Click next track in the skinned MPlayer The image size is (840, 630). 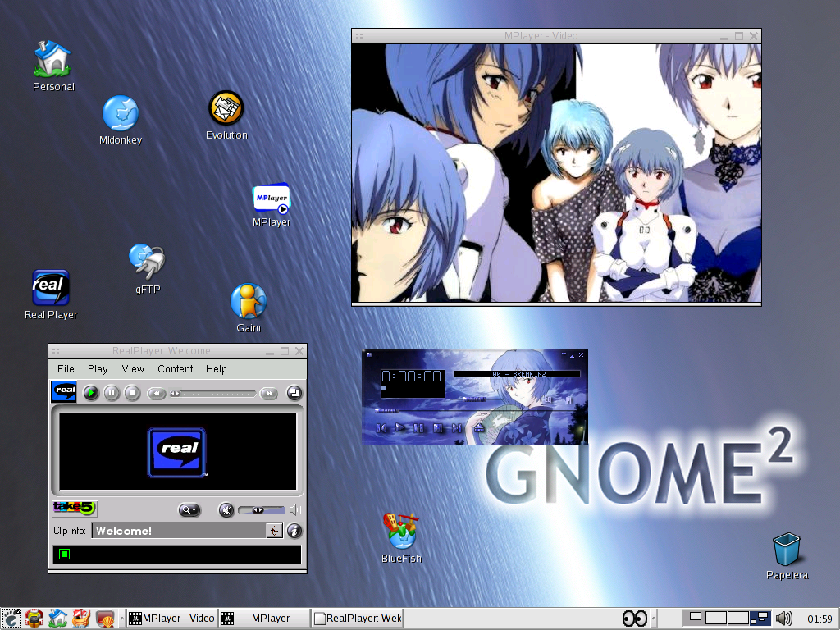(x=457, y=428)
